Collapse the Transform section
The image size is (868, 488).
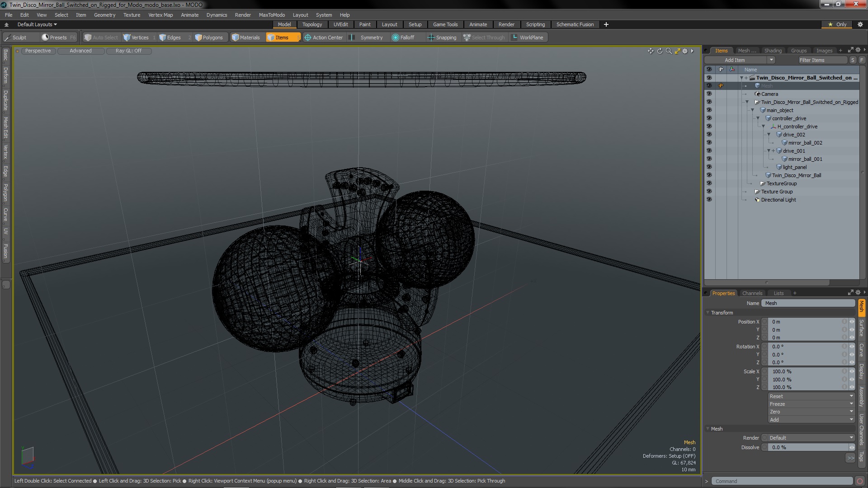[708, 313]
